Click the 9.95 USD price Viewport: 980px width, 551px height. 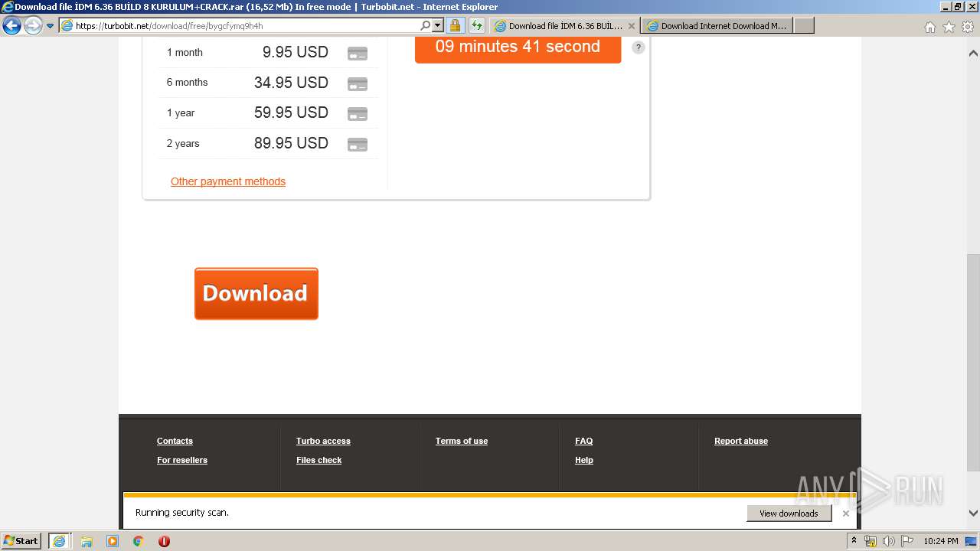tap(296, 52)
